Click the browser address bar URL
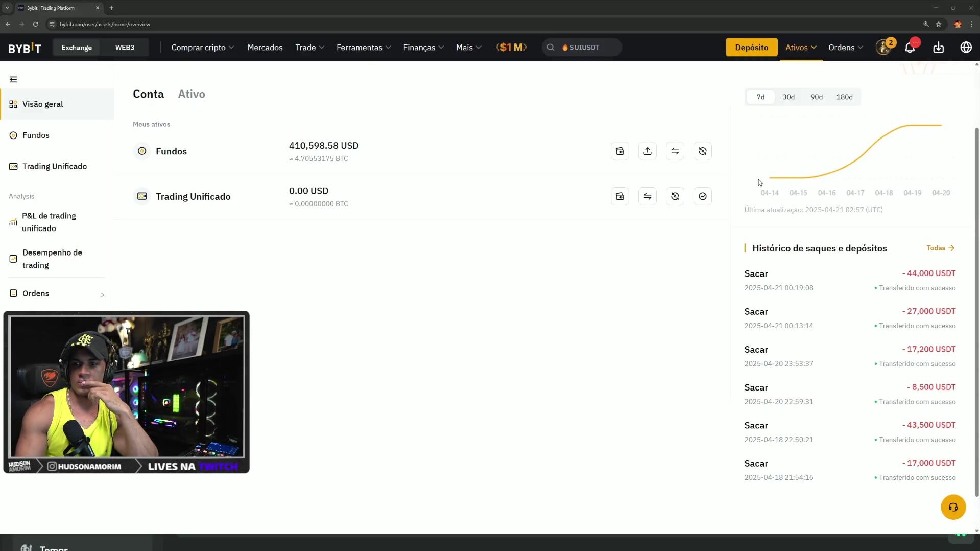This screenshot has height=551, width=980. pyautogui.click(x=105, y=24)
